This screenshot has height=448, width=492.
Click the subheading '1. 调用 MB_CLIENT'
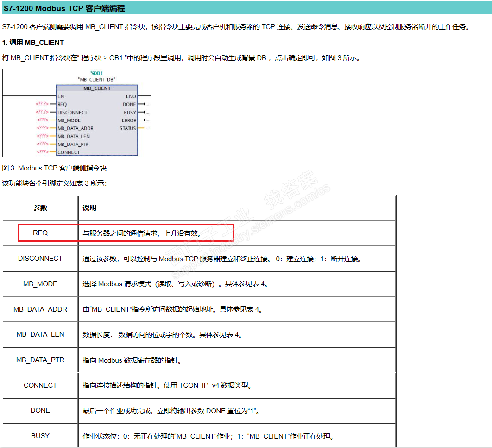(x=33, y=42)
